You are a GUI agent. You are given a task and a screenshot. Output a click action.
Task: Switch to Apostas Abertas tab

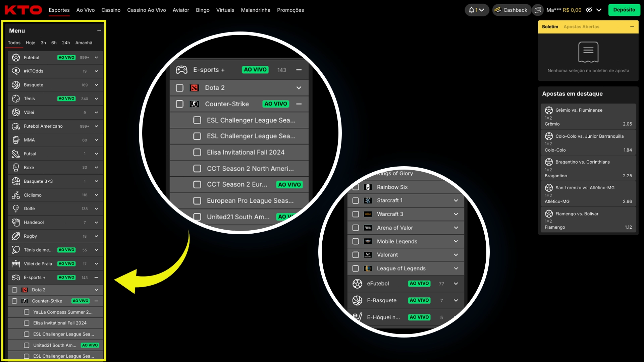click(581, 27)
